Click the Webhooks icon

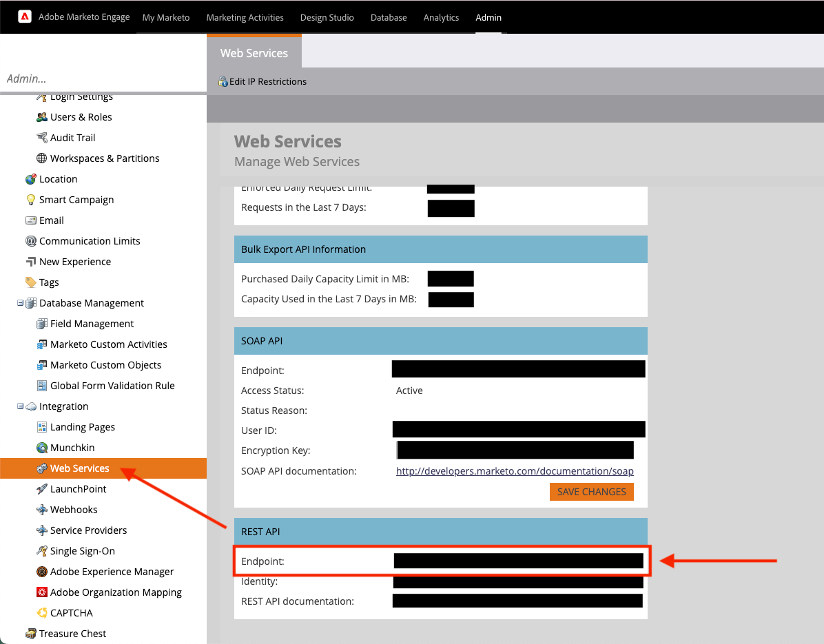pyautogui.click(x=42, y=510)
